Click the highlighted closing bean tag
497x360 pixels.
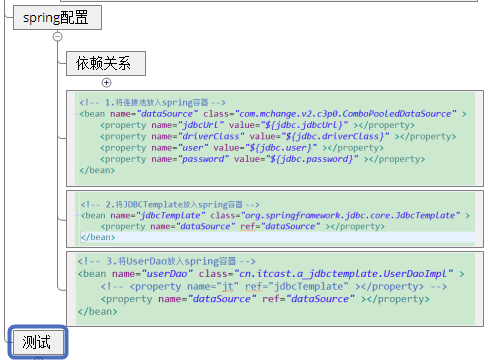98,237
